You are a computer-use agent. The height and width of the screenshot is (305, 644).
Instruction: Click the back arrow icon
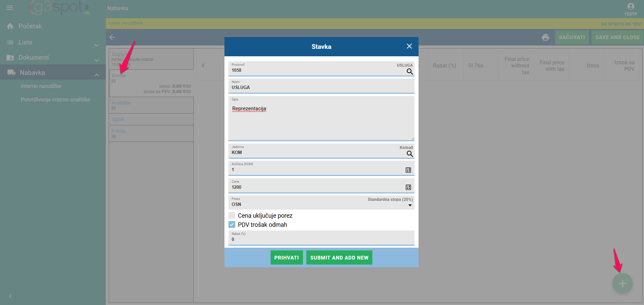[112, 37]
